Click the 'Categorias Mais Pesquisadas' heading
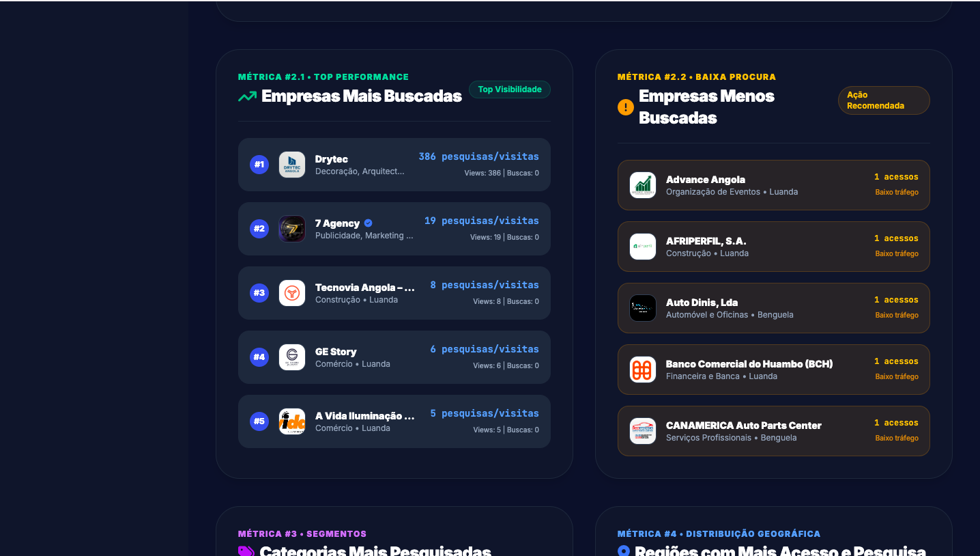 pos(375,551)
